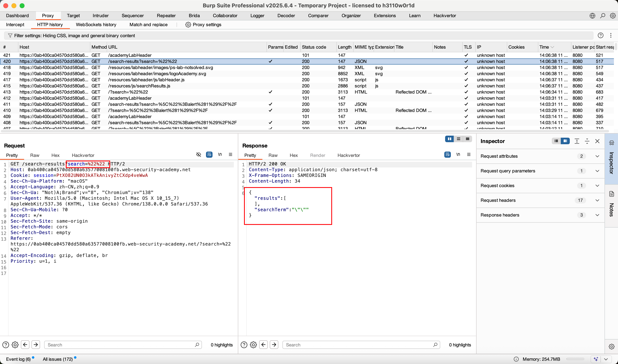Switch Request view to Raw tab
This screenshot has height=364, width=618.
click(x=35, y=155)
